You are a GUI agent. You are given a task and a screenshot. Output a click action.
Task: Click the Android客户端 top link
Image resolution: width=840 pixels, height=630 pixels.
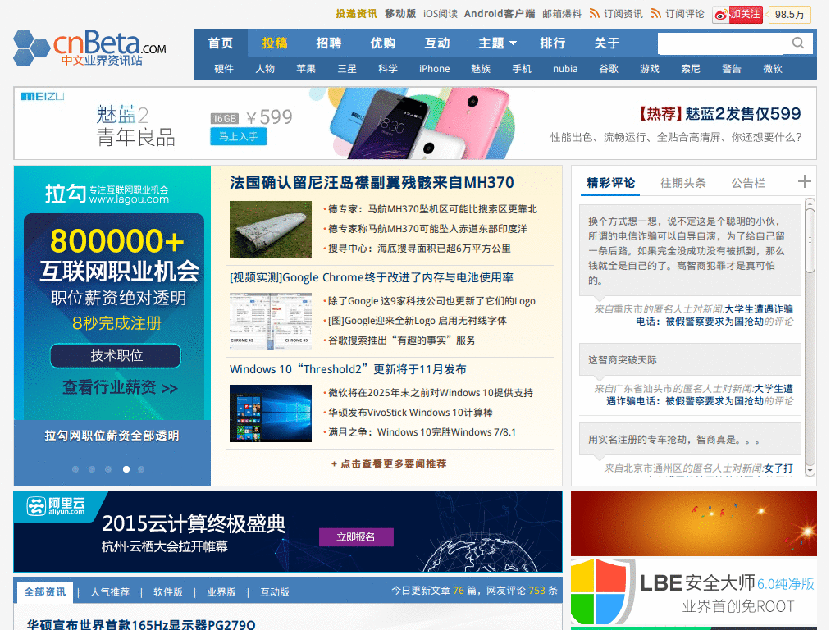click(x=500, y=13)
